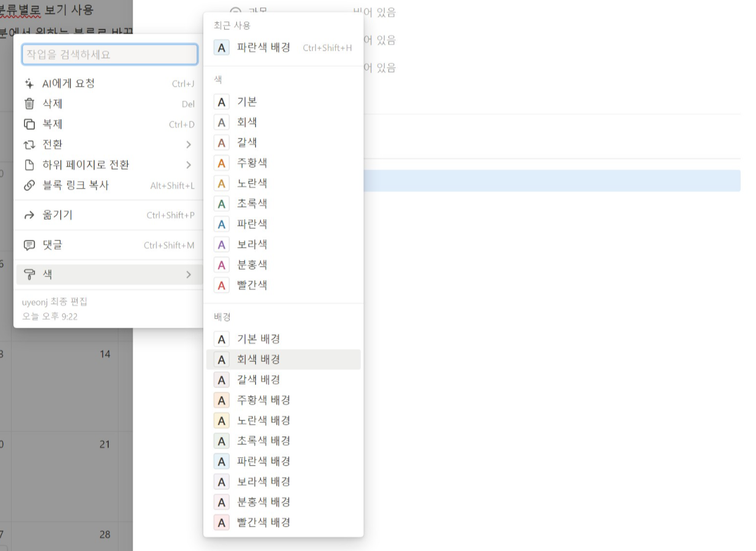Click calendar date 28
Screen dimensions: 756x551
(105, 535)
